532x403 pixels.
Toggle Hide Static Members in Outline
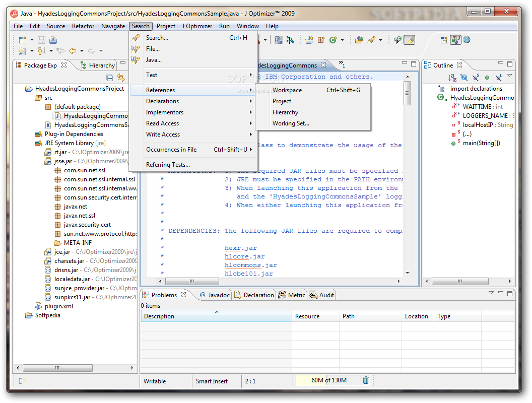476,78
